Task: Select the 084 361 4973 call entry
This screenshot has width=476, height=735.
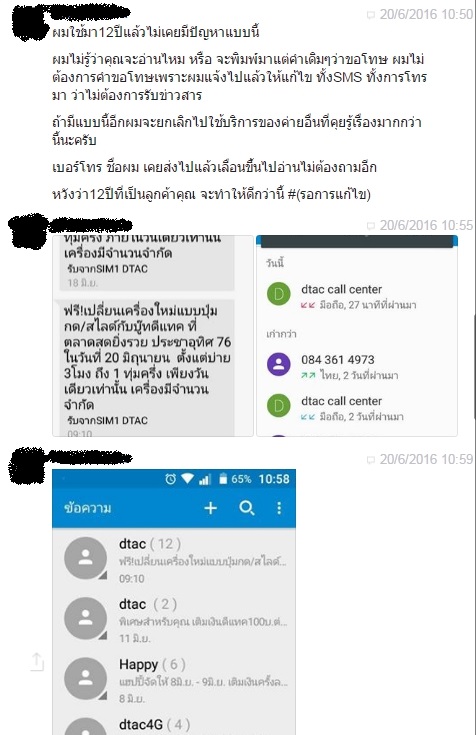Action: 357,366
